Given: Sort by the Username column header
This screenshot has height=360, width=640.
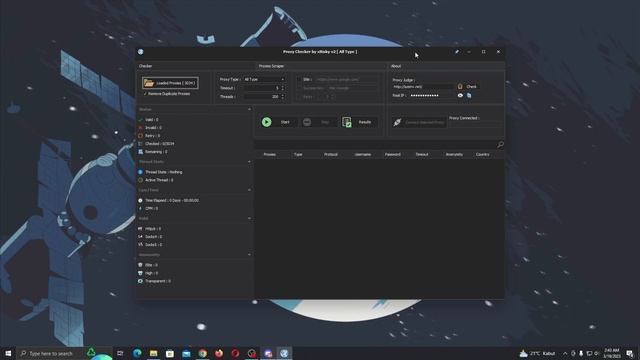Looking at the screenshot, I should pos(363,155).
